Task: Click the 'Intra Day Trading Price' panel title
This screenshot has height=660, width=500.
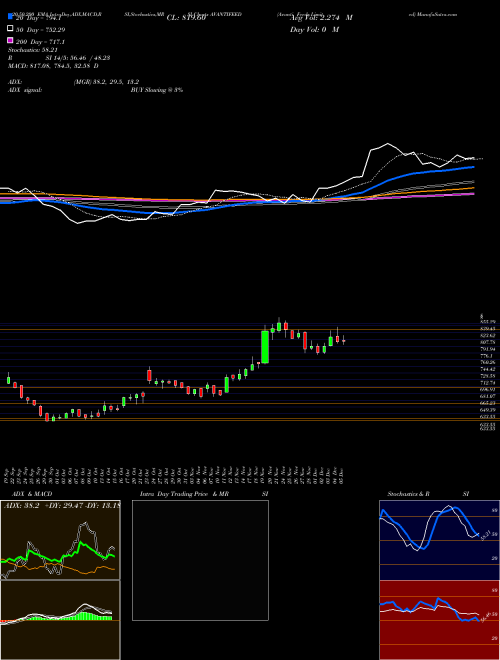Action: click(x=174, y=494)
